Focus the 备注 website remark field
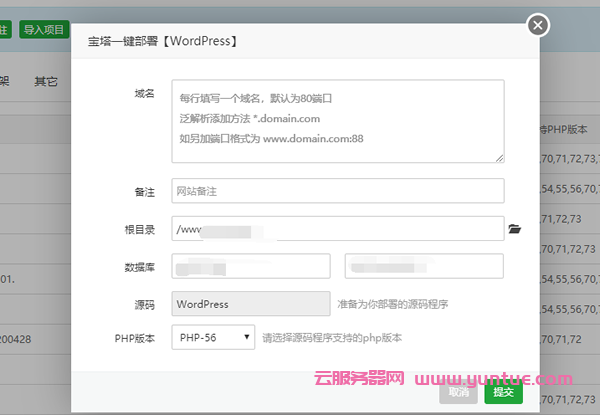The image size is (600, 415). 337,191
